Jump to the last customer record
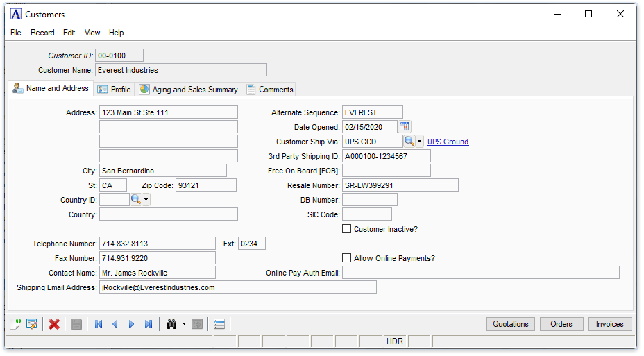 point(149,324)
